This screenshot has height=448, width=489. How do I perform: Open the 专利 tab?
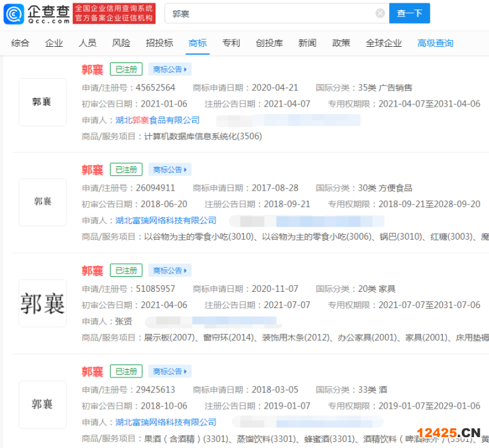(x=231, y=43)
